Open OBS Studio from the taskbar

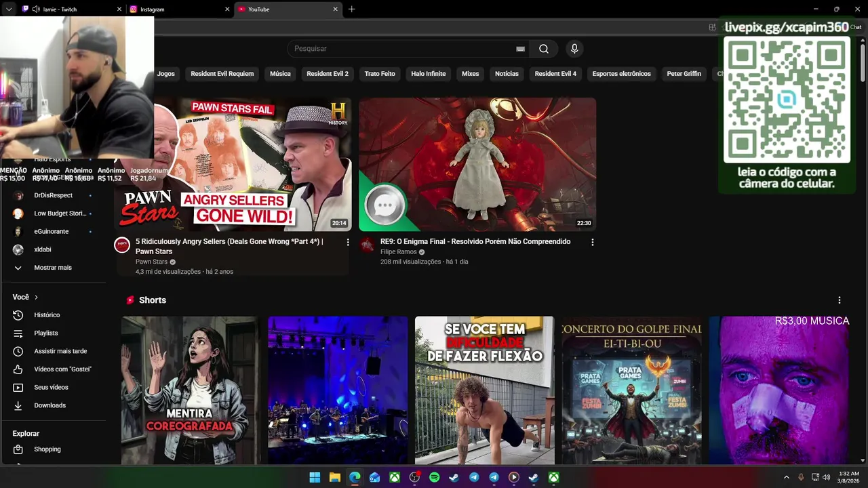coord(414,477)
